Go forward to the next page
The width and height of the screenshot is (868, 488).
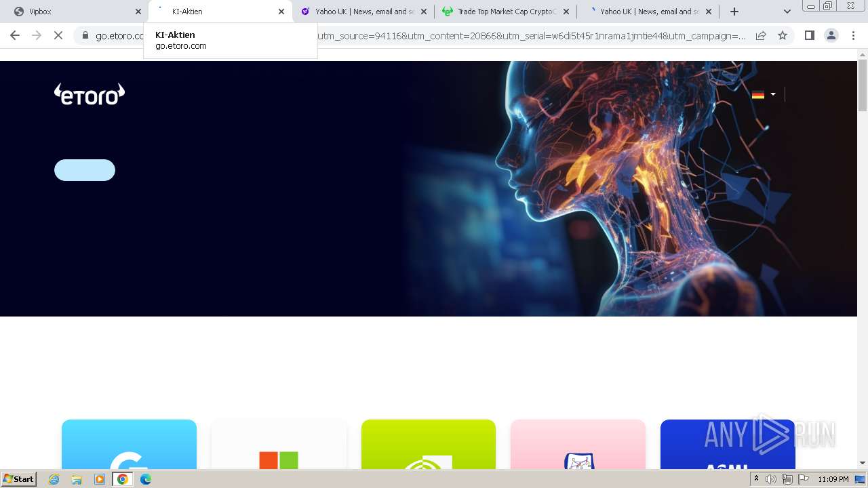37,35
